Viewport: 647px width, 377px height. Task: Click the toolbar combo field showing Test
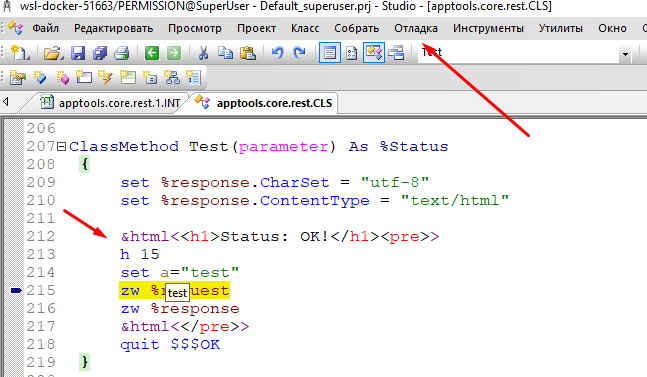tap(518, 53)
